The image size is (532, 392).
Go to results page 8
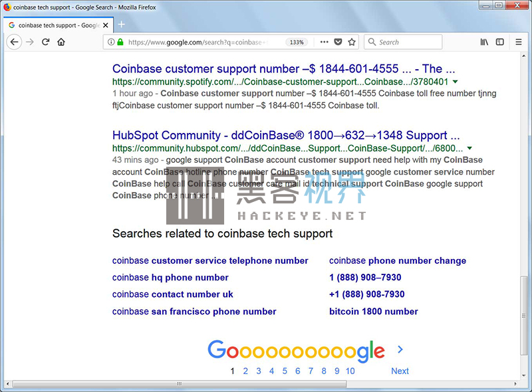(x=324, y=371)
